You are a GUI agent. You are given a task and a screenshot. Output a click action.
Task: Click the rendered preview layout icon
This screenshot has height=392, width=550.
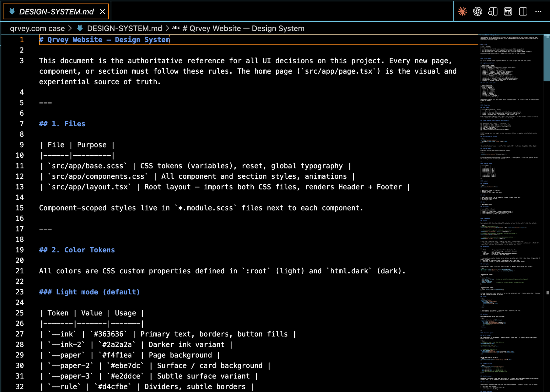(x=508, y=11)
